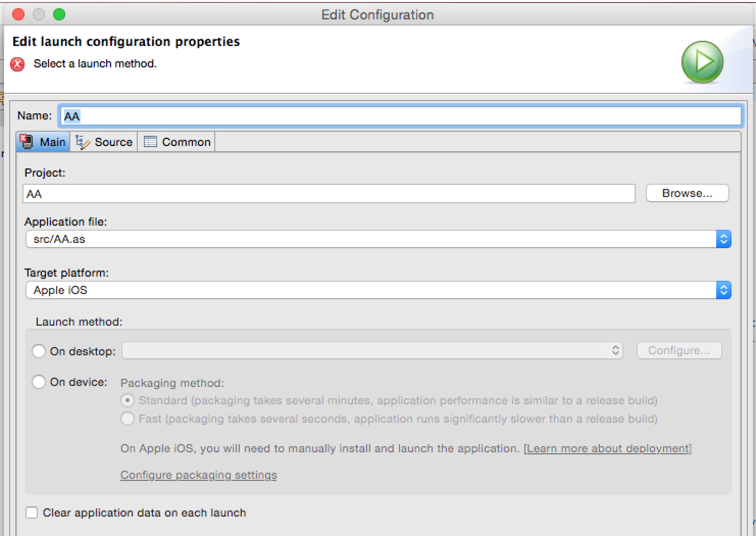Open Learn more about deployment link
The height and width of the screenshot is (536, 756).
click(608, 448)
